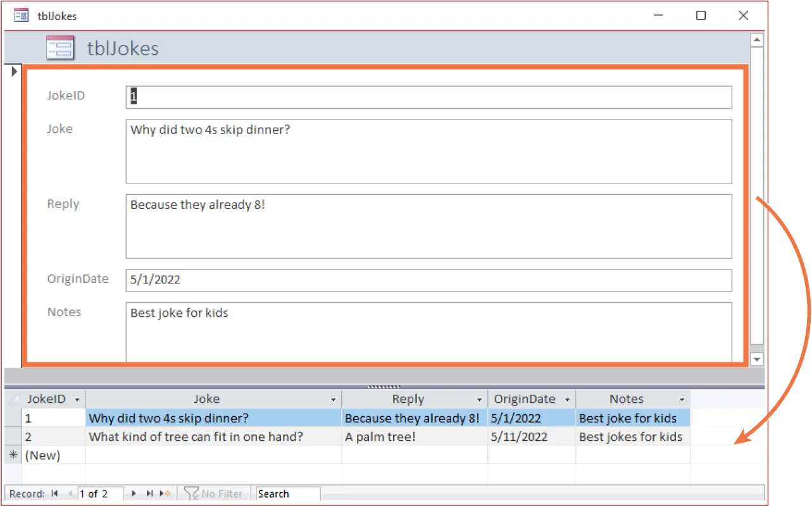This screenshot has height=506, width=812.
Task: Open the JokeID column filter dropdown
Action: coord(76,399)
